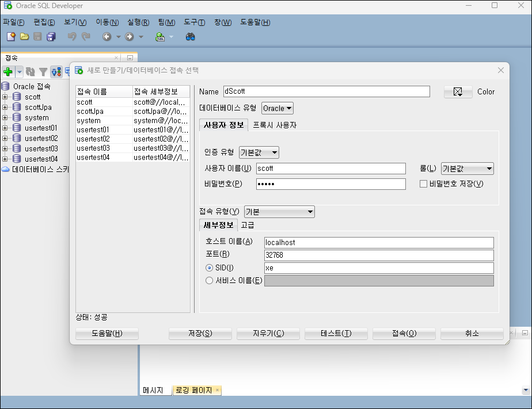This screenshot has width=532, height=409.
Task: Minimize the 접속 panel with its icon
Action: [130, 58]
